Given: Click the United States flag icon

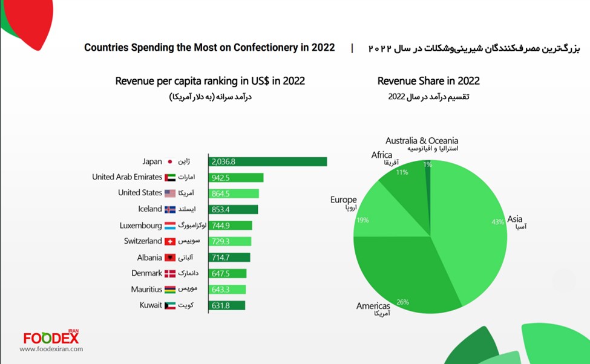Looking at the screenshot, I should click(x=170, y=193).
